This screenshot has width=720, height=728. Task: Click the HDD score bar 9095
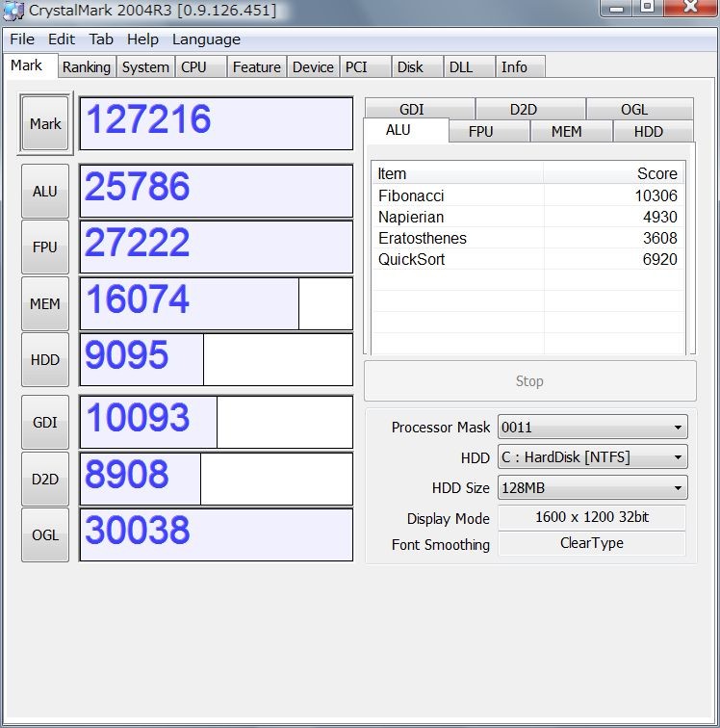(x=217, y=360)
